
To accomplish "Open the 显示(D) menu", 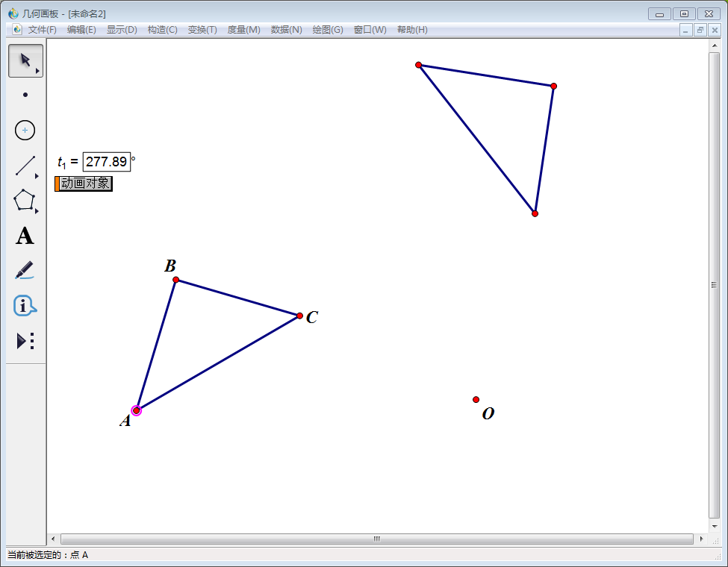I will click(x=122, y=30).
